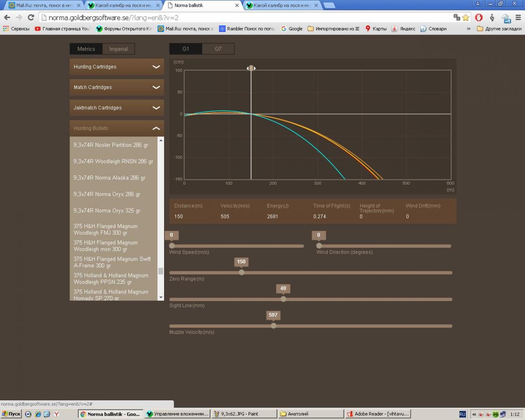Viewport: 525px width, 420px height.
Task: Switch units to Imperial
Action: (x=119, y=49)
